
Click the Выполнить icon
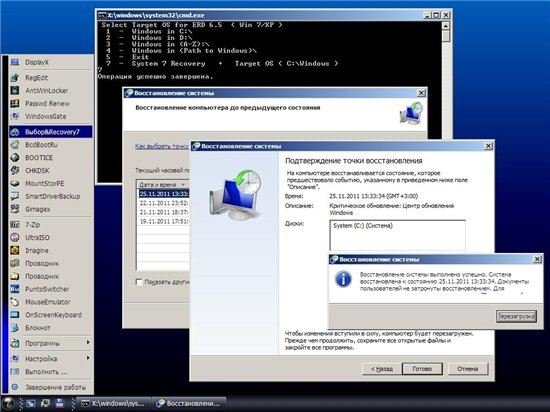[x=15, y=372]
